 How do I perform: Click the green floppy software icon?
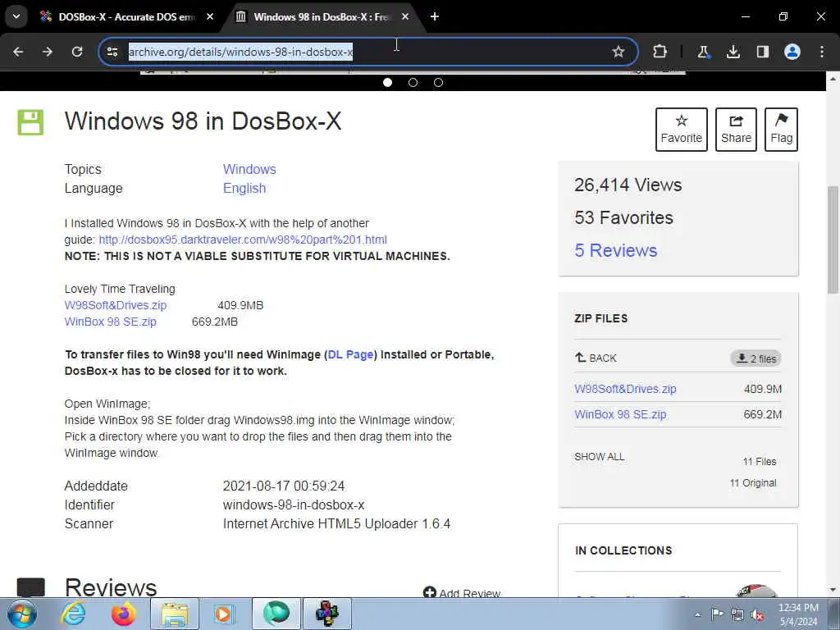pos(30,122)
